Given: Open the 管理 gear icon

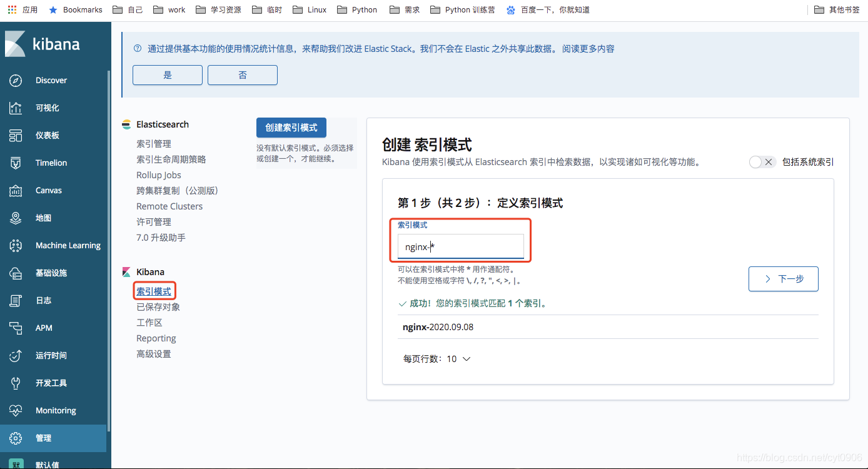Looking at the screenshot, I should click(x=16, y=438).
